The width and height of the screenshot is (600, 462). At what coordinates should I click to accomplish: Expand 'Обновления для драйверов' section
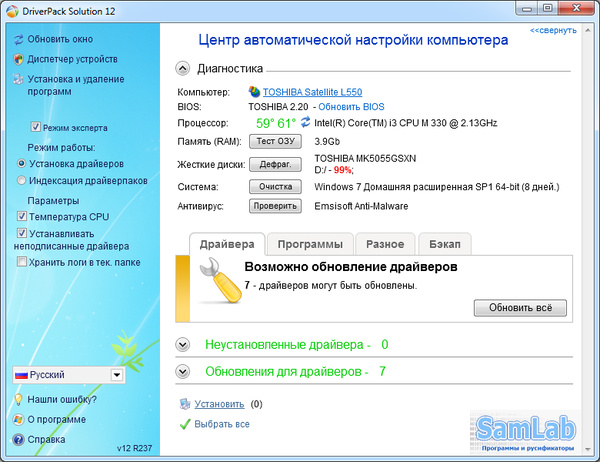182,371
